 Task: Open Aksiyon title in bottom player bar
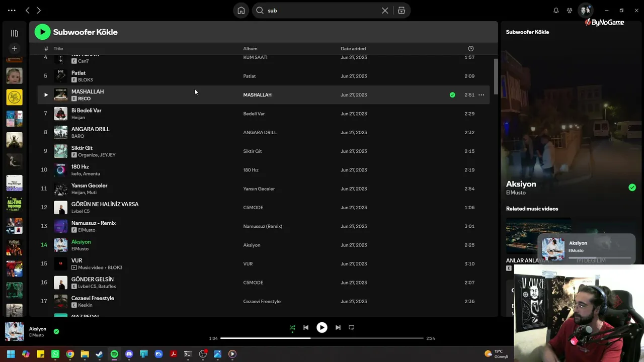[x=38, y=329]
